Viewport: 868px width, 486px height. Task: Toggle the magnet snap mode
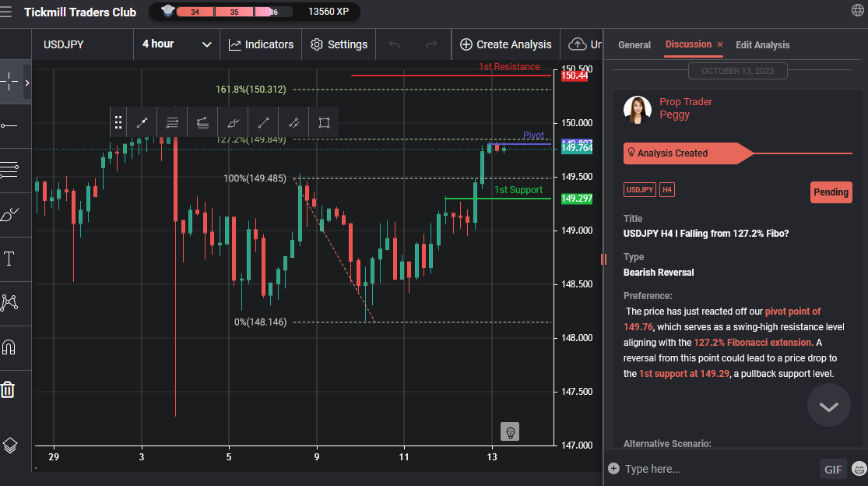pos(9,347)
